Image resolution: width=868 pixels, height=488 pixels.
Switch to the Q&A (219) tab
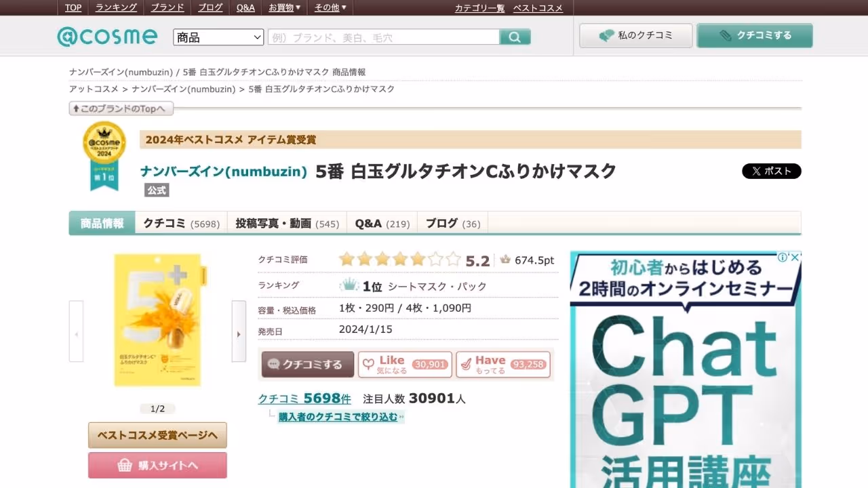click(x=382, y=223)
